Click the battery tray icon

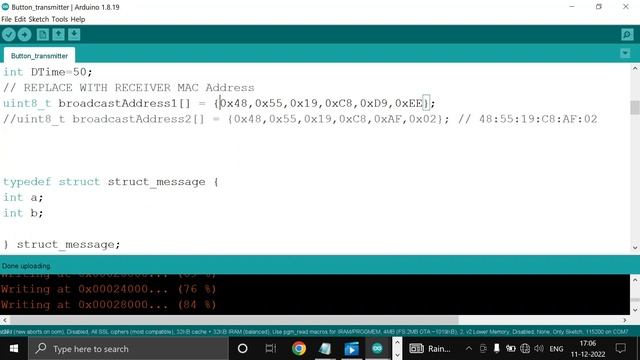click(510, 349)
